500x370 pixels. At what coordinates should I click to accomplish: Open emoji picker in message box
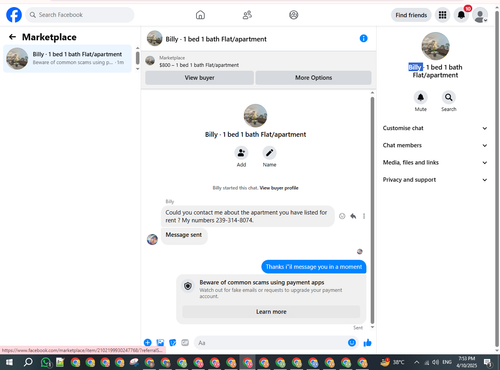pos(352,343)
